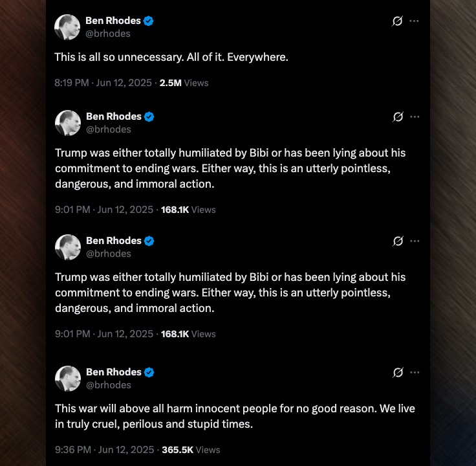Click the verified badge on the 'unnecessary' tweet
Viewport: 476px width, 466px height.
pos(149,21)
